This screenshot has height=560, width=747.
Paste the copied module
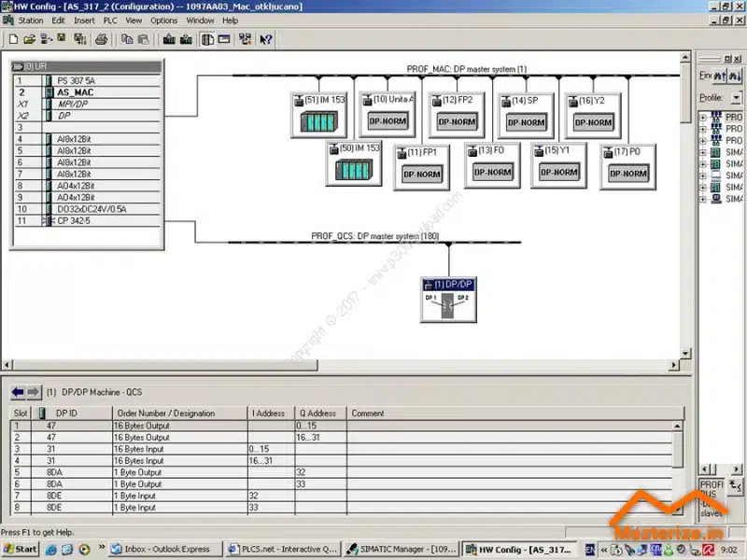(x=144, y=38)
